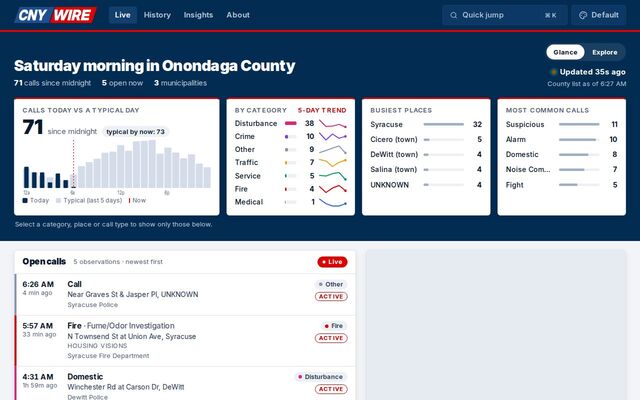Click 'Syracuse Fire Department' agency text
Image resolution: width=640 pixels, height=400 pixels.
coord(108,356)
